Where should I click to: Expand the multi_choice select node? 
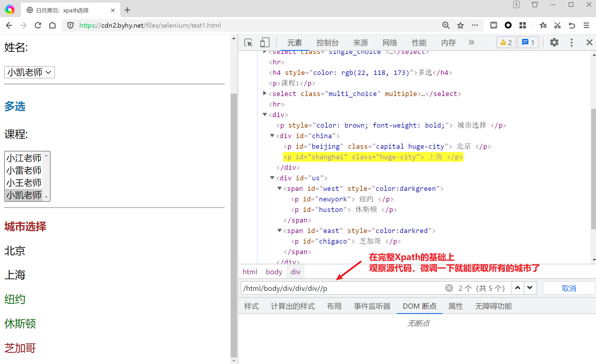coord(265,93)
